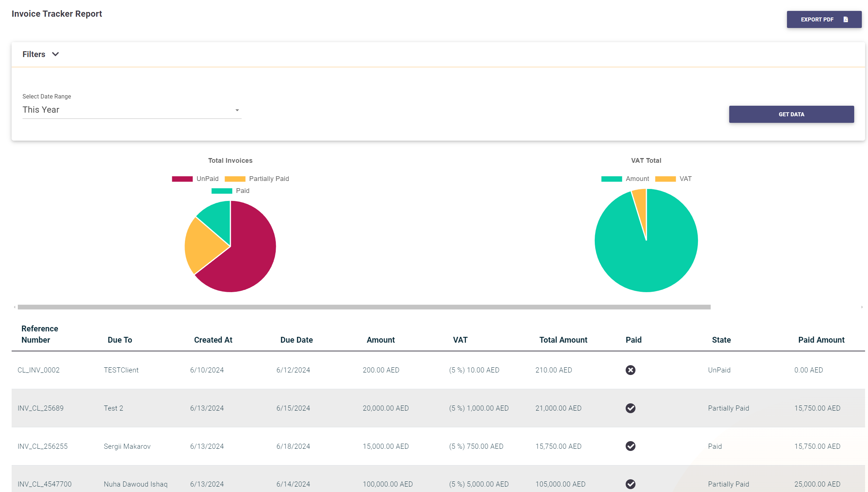Click the PDF file icon in Export button
This screenshot has height=492, width=868.
[x=845, y=20]
